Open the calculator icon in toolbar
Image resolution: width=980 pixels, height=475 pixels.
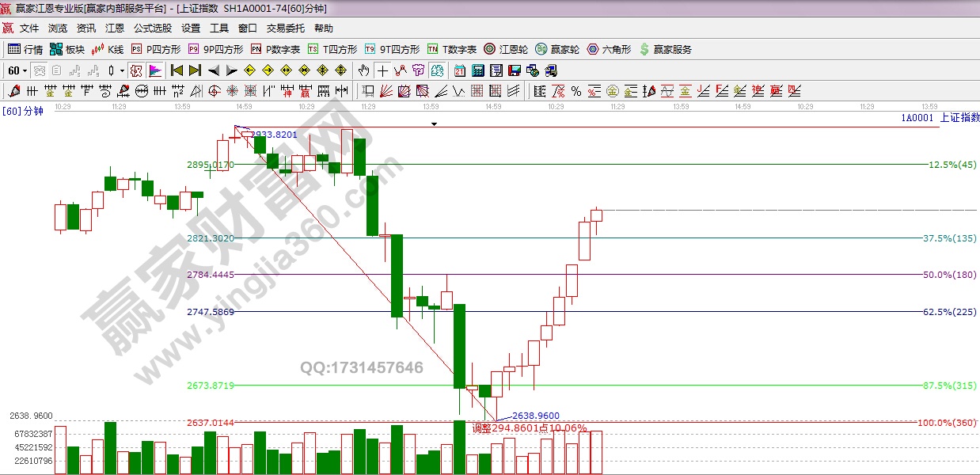tap(477, 70)
